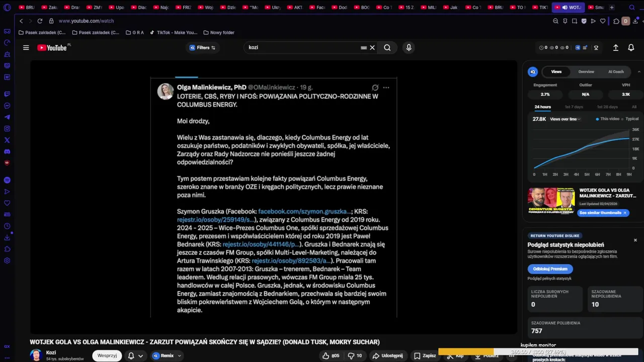Open the extensions puzzle icon
The width and height of the screenshot is (644, 362).
[616, 21]
